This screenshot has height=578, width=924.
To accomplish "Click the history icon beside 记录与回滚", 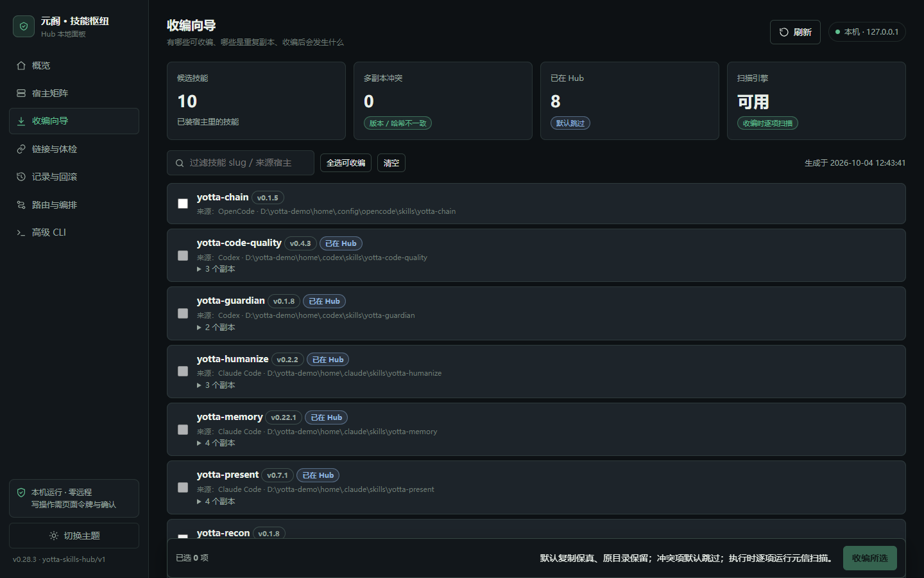I will 21,177.
